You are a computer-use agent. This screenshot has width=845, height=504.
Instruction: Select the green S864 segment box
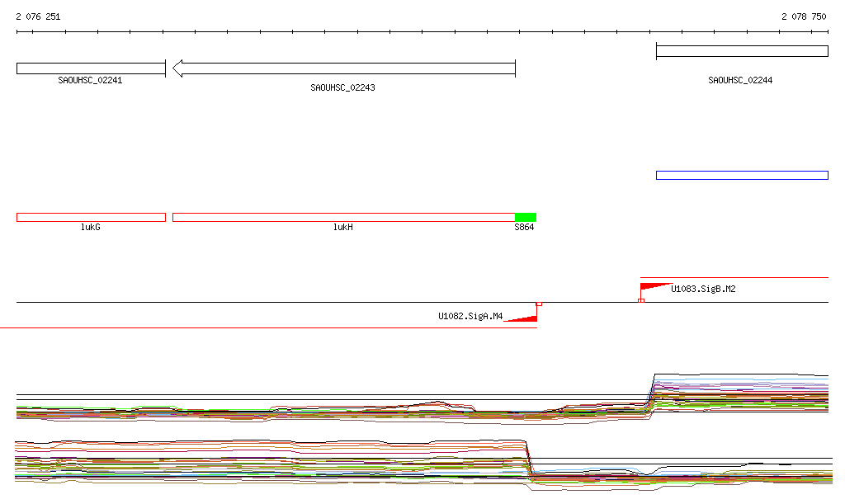pyautogui.click(x=526, y=217)
